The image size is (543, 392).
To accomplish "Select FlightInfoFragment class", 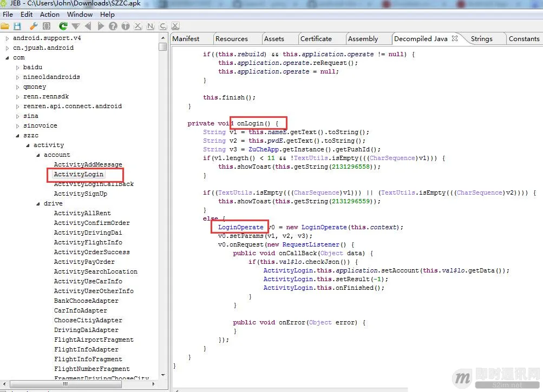I will click(88, 359).
